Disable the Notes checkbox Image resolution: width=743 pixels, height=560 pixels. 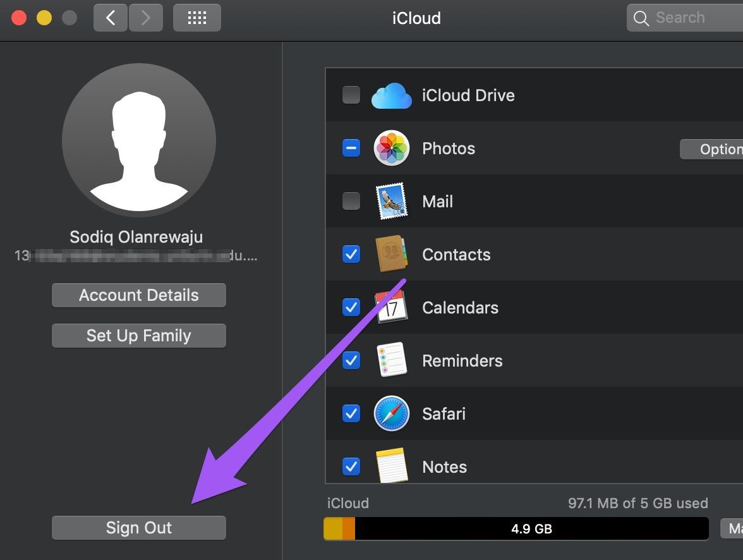[351, 466]
